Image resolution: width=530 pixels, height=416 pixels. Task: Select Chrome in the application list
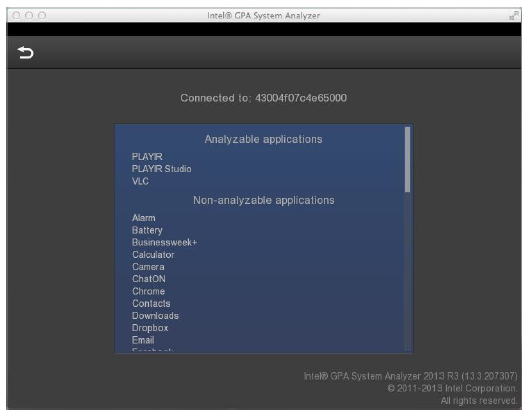148,291
